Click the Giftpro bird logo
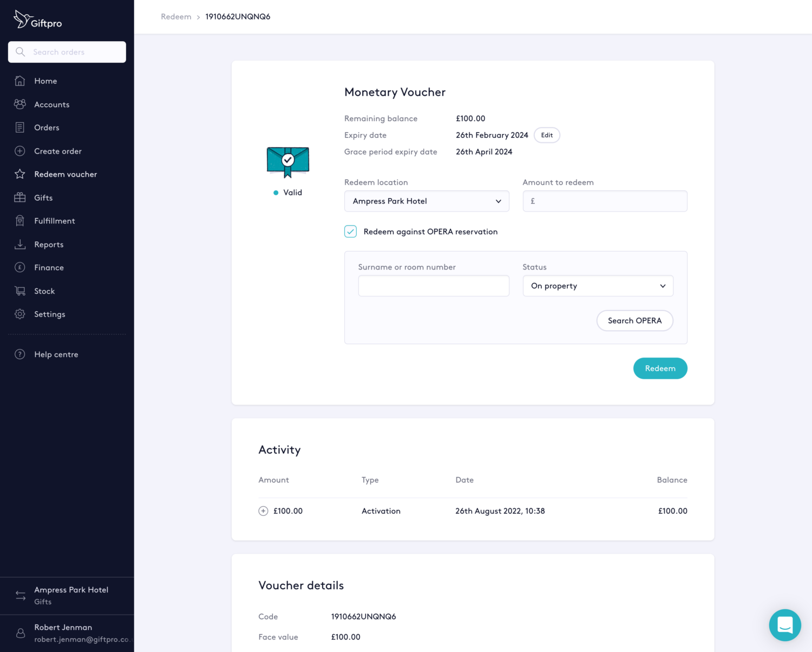The image size is (812, 652). pyautogui.click(x=22, y=19)
